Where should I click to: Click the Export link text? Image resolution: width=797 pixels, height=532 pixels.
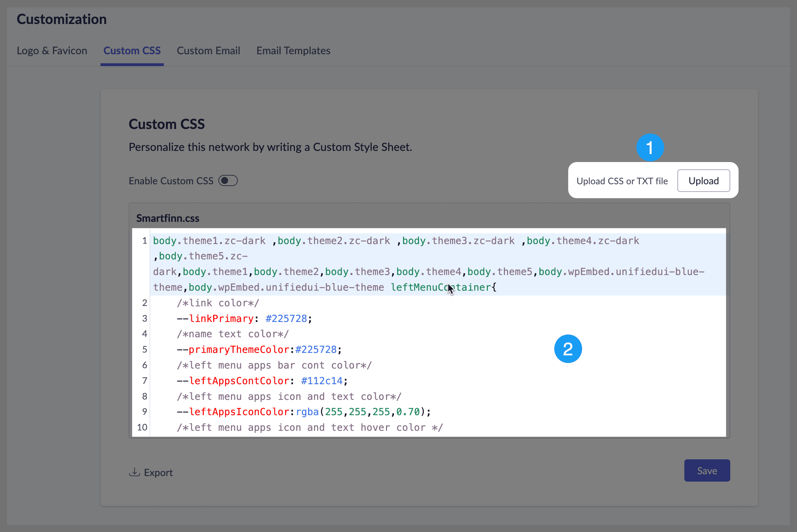click(x=158, y=473)
